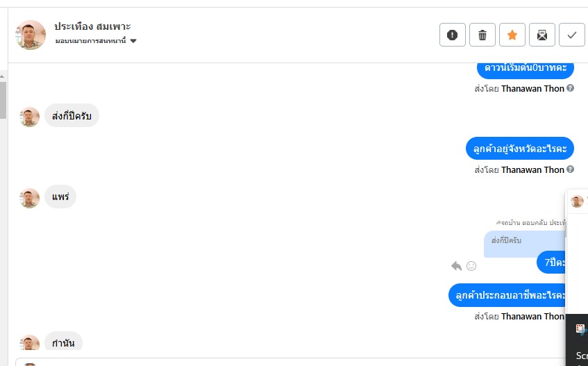Click the orange star follow-up icon
Image resolution: width=588 pixels, height=366 pixels.
click(x=512, y=35)
